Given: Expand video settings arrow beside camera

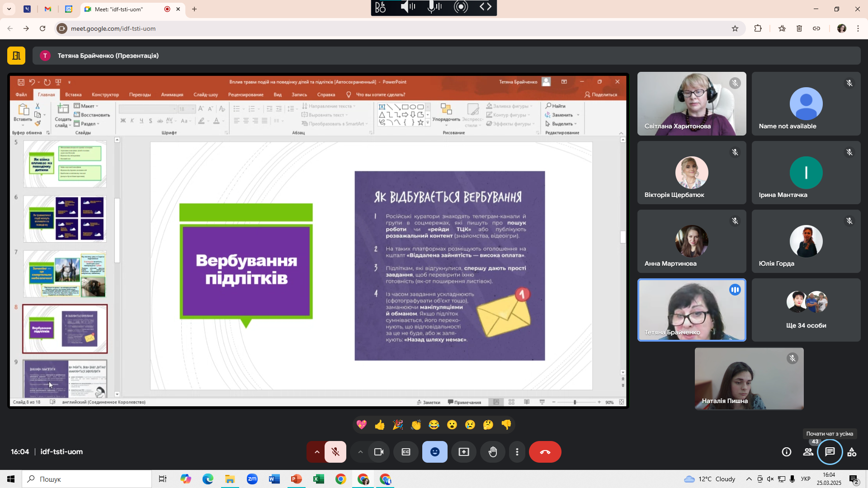Looking at the screenshot, I should click(x=360, y=452).
